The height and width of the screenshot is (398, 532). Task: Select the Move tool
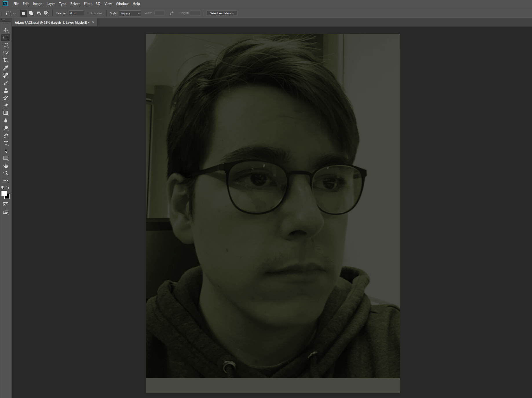click(6, 30)
